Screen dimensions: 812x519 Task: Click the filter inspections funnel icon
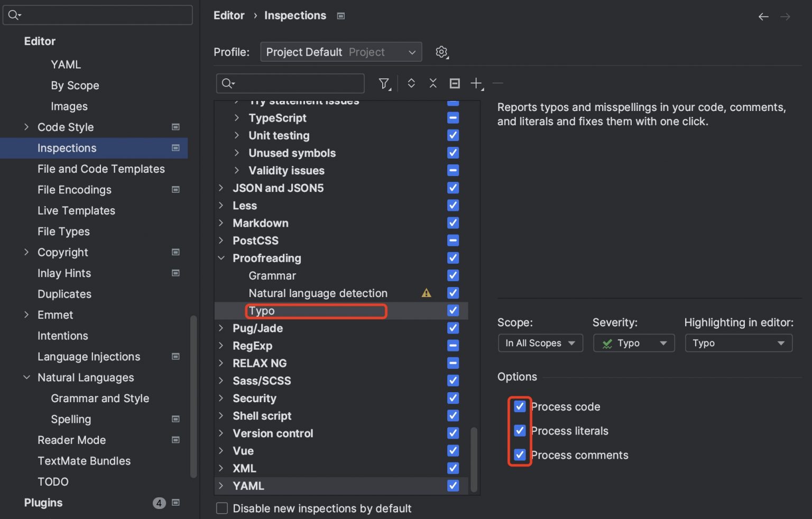[x=384, y=84]
